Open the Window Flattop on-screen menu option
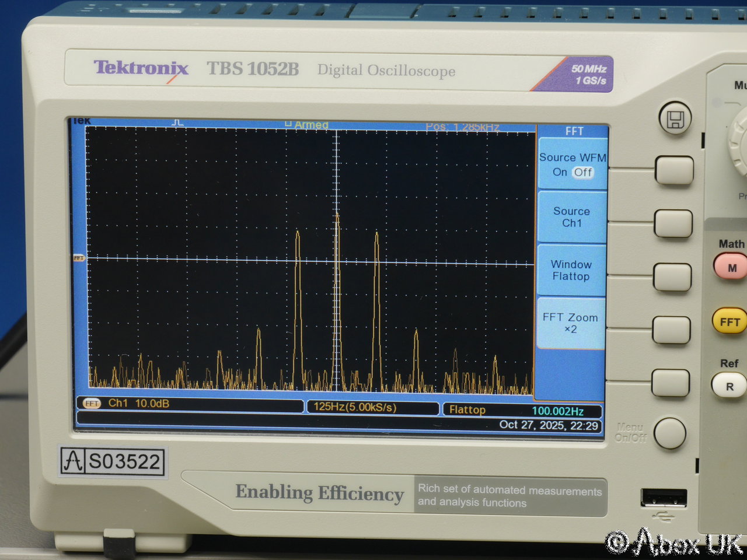 coord(571,270)
